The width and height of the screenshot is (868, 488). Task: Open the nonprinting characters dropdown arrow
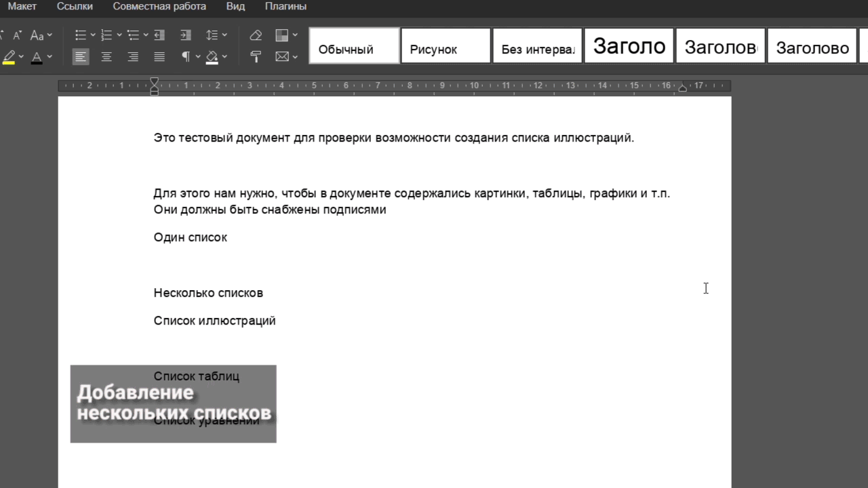pyautogui.click(x=198, y=57)
